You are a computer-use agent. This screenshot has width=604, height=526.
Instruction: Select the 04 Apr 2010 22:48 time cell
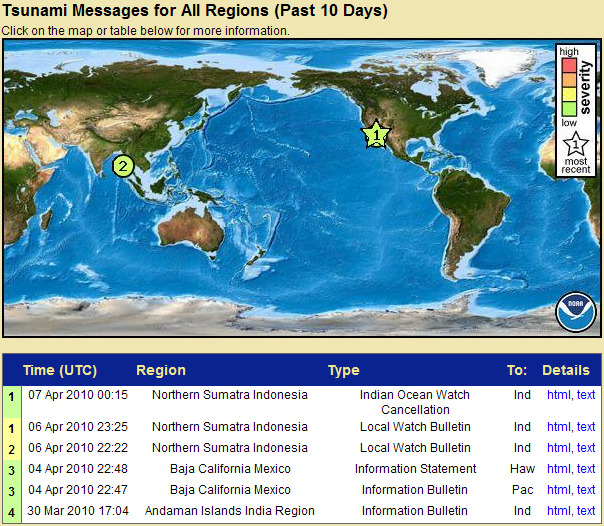coord(78,469)
